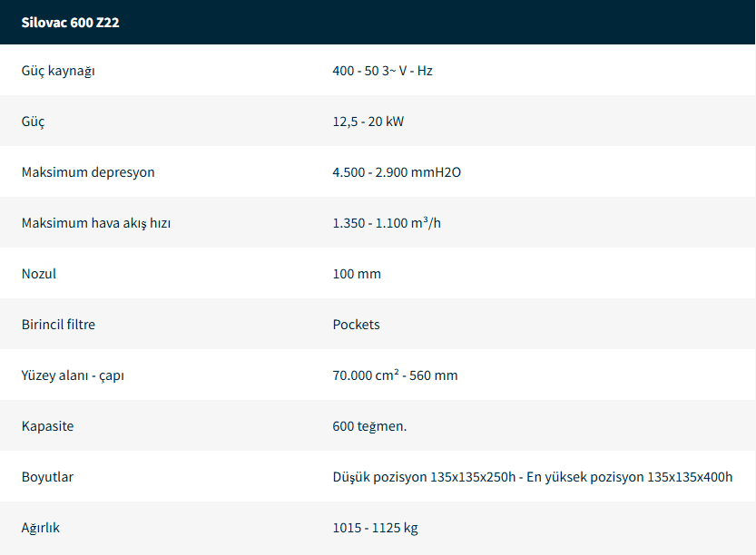Select 4.500 - 2.900 mmH2O value

[397, 172]
